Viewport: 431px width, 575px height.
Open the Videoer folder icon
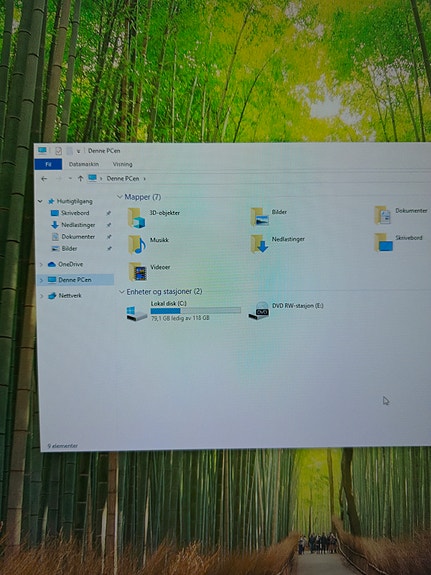click(138, 272)
